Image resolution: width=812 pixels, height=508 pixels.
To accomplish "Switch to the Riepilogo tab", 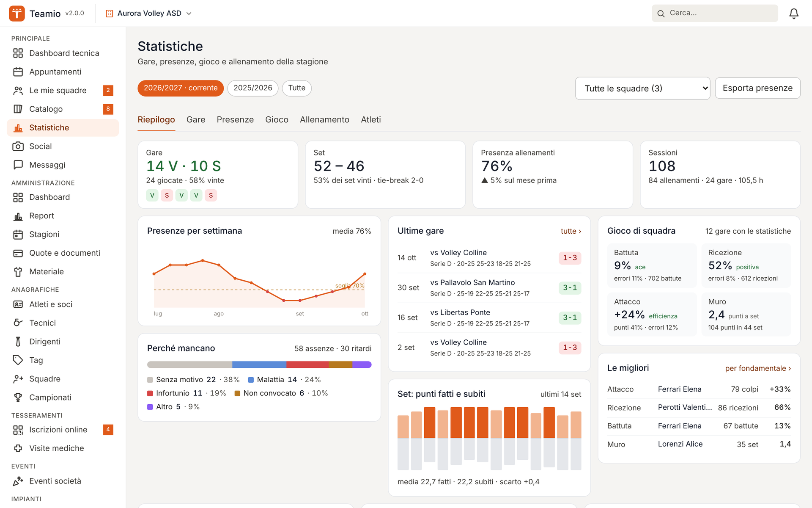I will click(x=156, y=120).
